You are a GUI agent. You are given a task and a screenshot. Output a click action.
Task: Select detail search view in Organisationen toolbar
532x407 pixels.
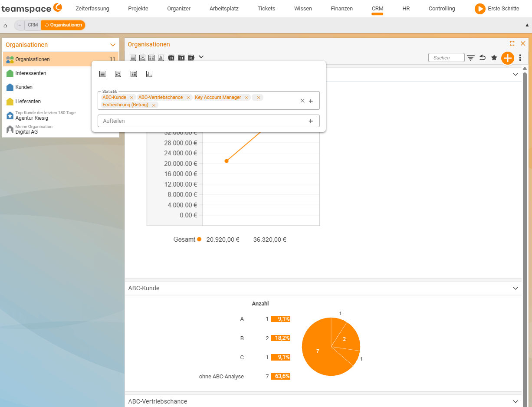click(142, 57)
